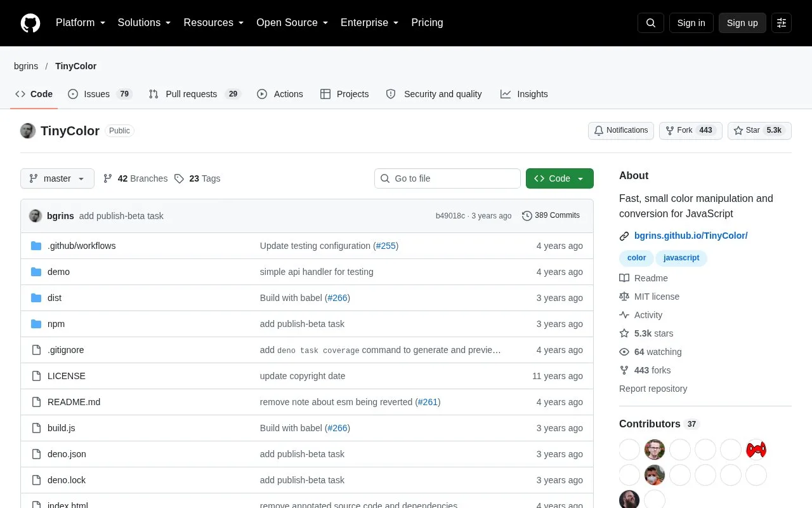The height and width of the screenshot is (508, 812).
Task: Click the Sign in button
Action: pyautogui.click(x=691, y=23)
